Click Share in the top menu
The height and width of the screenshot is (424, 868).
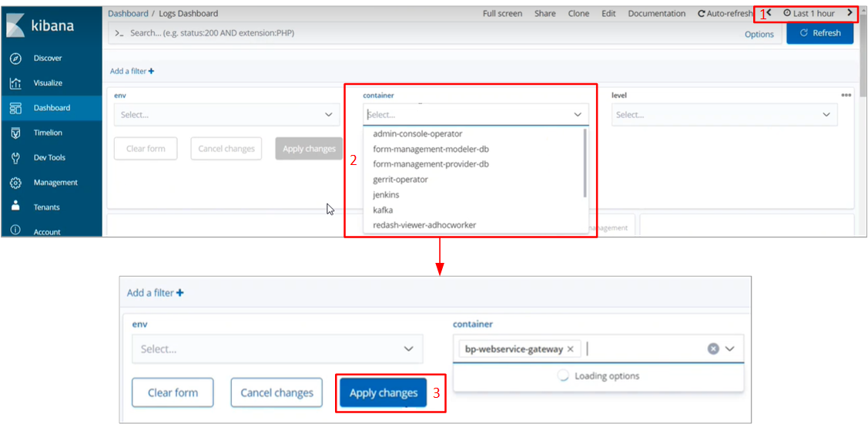(545, 13)
